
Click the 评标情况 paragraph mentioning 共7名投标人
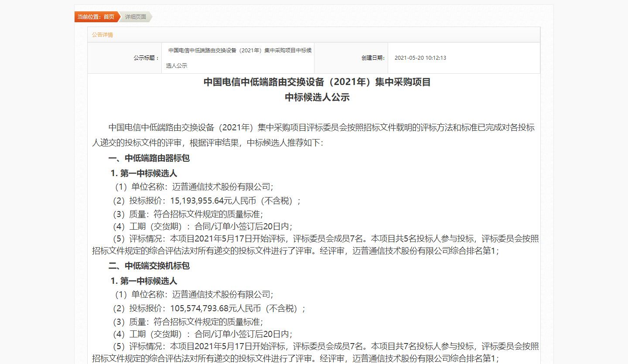coord(316,352)
